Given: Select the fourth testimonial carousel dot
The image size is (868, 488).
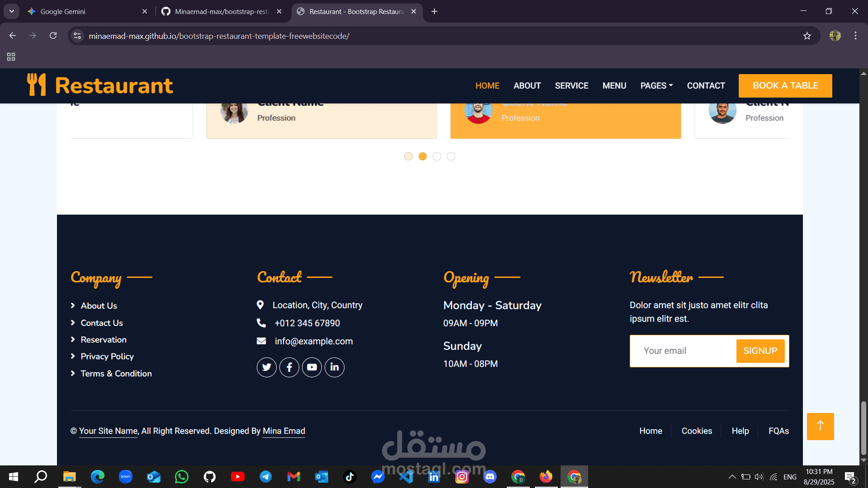Looking at the screenshot, I should (x=451, y=156).
